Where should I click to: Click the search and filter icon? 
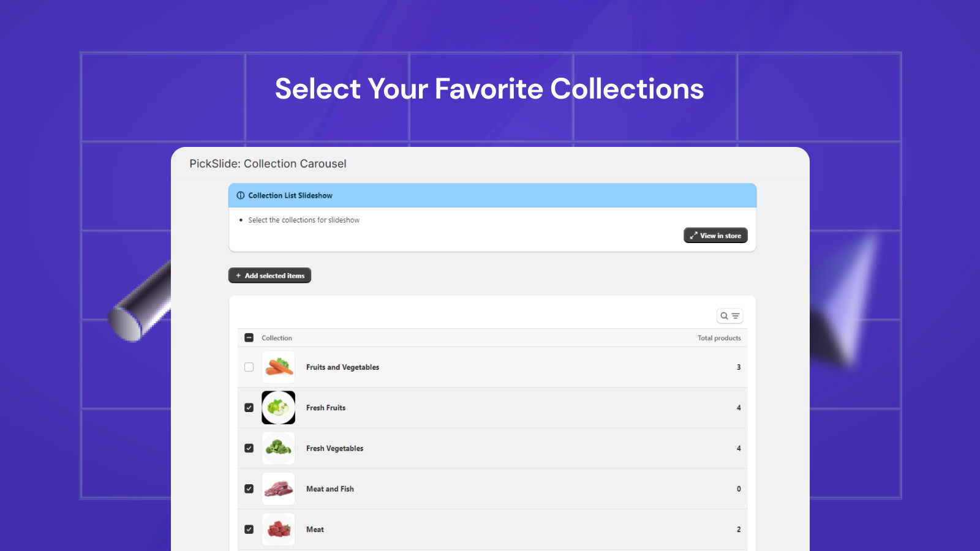[729, 316]
